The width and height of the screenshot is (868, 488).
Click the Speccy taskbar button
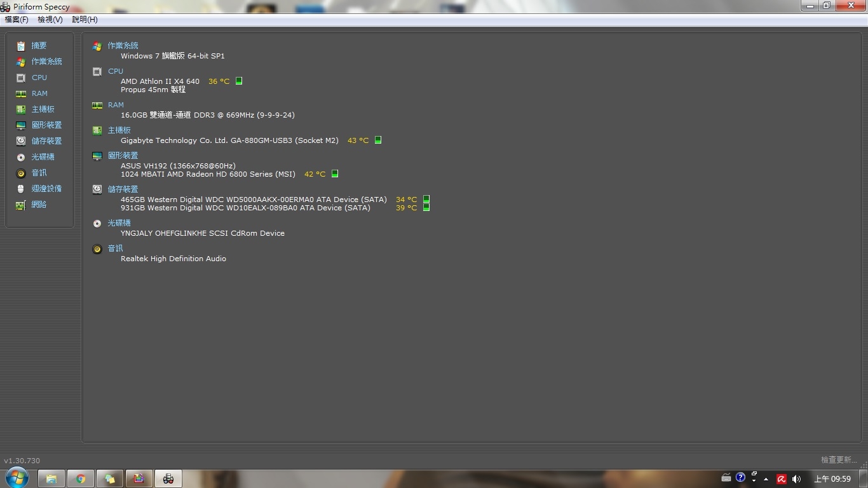click(168, 478)
